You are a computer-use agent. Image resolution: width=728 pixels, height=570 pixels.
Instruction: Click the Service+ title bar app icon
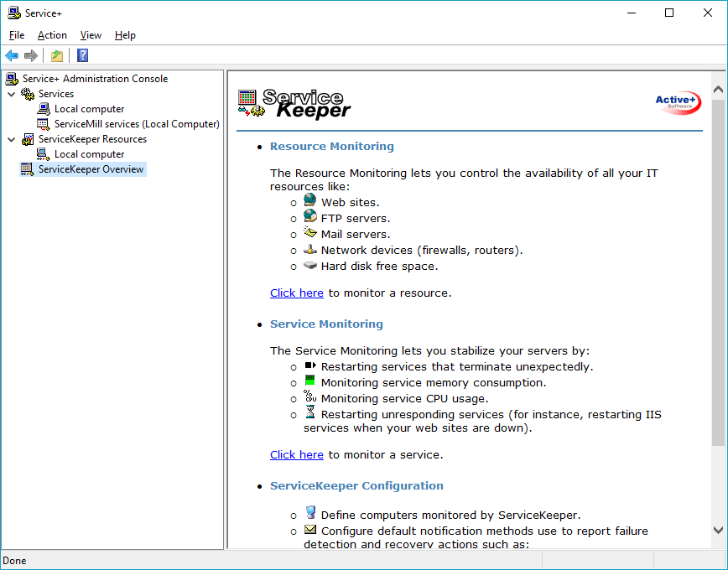pyautogui.click(x=14, y=13)
